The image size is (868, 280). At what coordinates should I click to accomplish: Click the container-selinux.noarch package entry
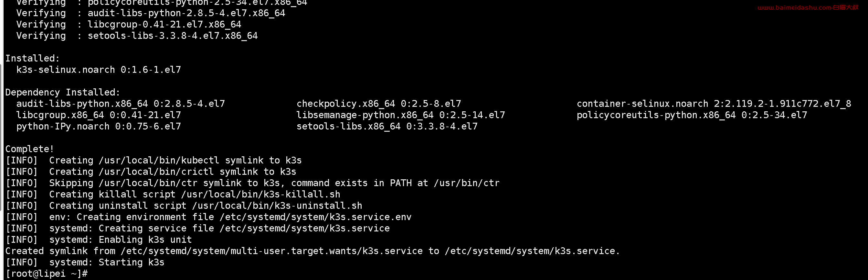coord(714,104)
